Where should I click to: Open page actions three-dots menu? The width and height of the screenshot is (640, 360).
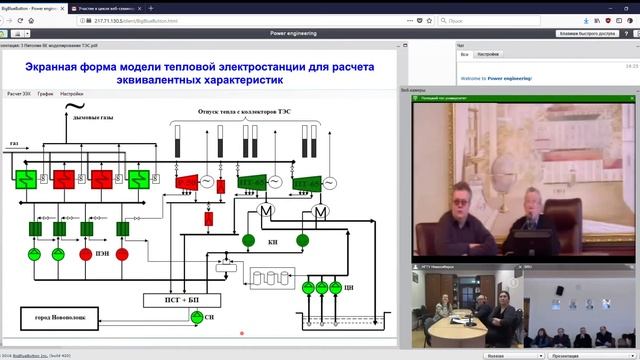[x=410, y=20]
